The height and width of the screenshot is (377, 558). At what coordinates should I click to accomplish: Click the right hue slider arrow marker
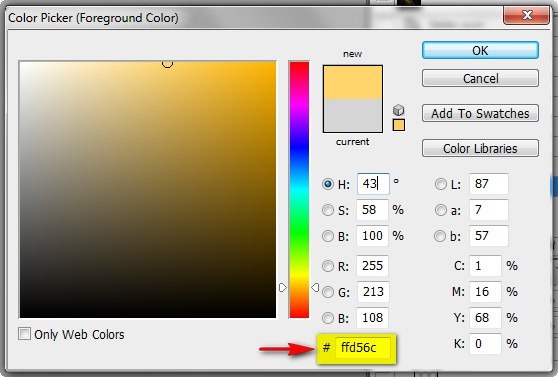pyautogui.click(x=315, y=287)
